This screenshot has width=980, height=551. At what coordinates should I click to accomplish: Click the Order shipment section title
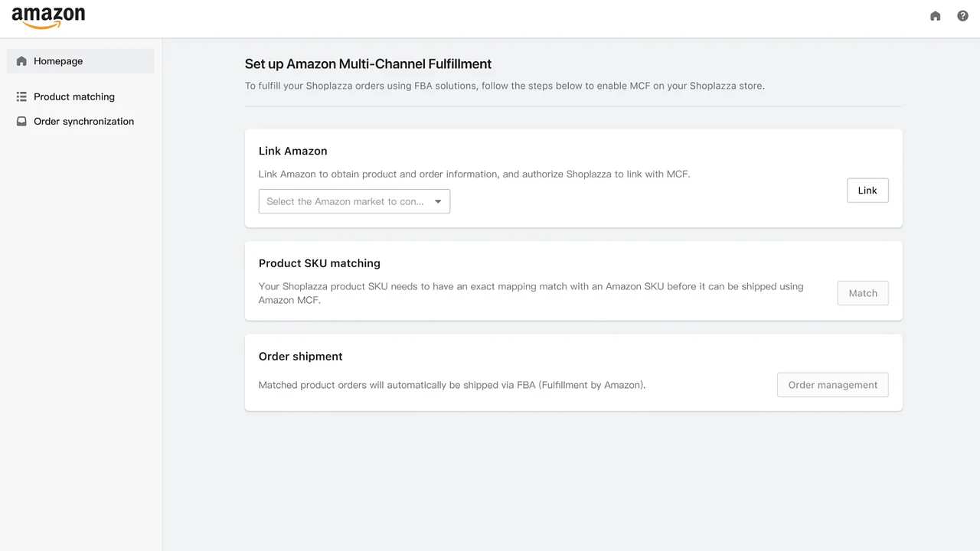point(300,356)
